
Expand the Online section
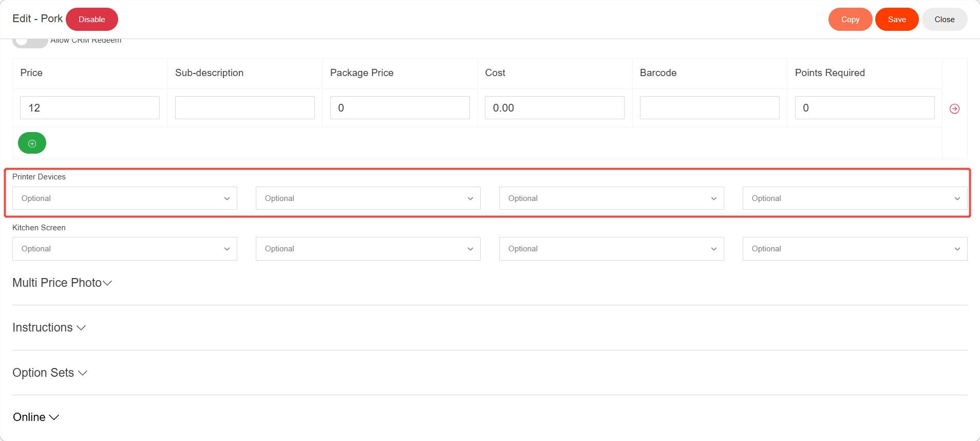coord(36,417)
